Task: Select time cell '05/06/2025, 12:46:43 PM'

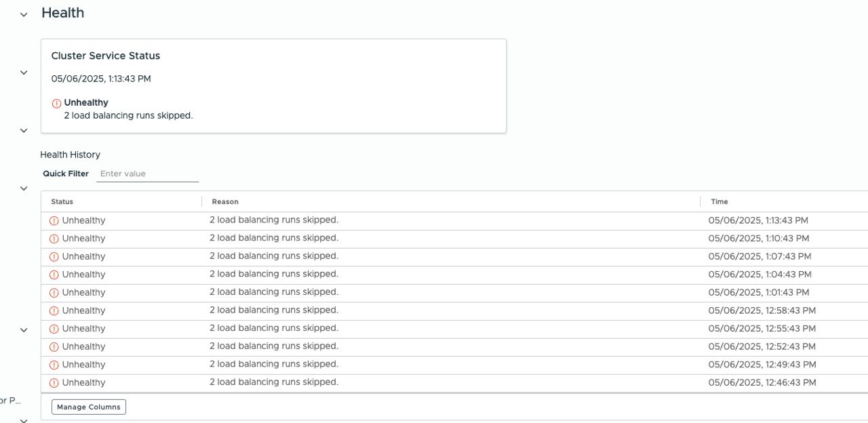Action: tap(762, 382)
